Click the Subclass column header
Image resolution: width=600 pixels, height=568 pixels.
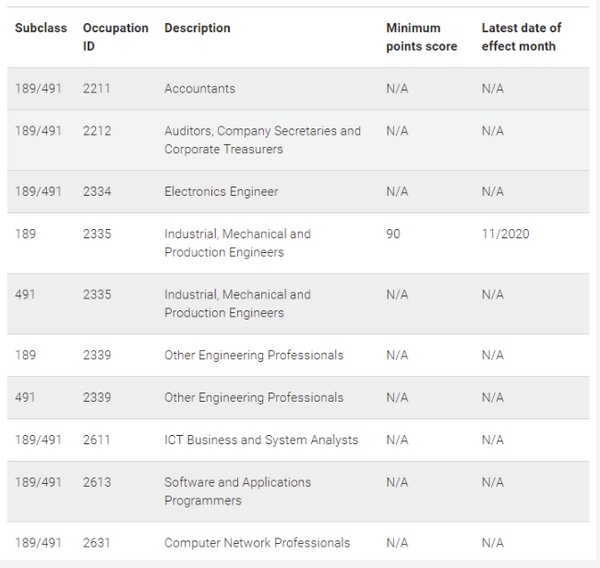click(x=41, y=28)
